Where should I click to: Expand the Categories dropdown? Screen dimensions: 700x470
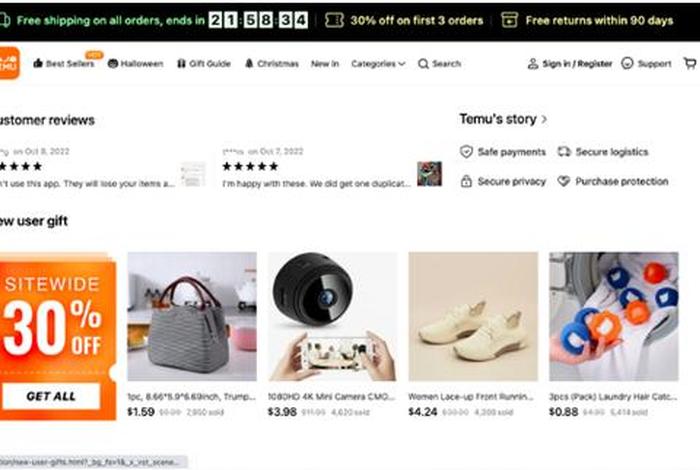point(377,63)
